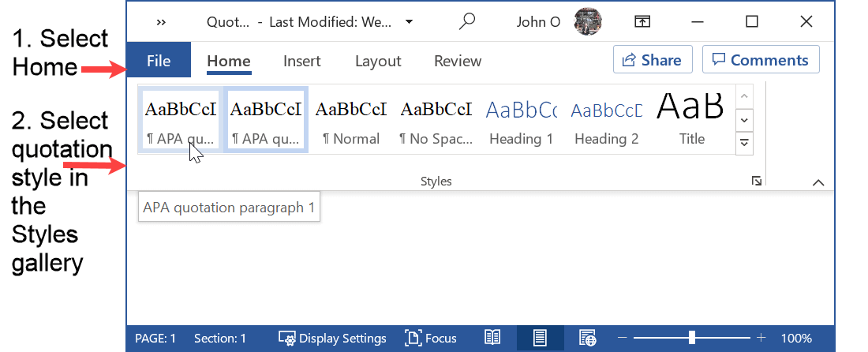The height and width of the screenshot is (352, 868).
Task: Maximize the Word window
Action: pos(752,21)
